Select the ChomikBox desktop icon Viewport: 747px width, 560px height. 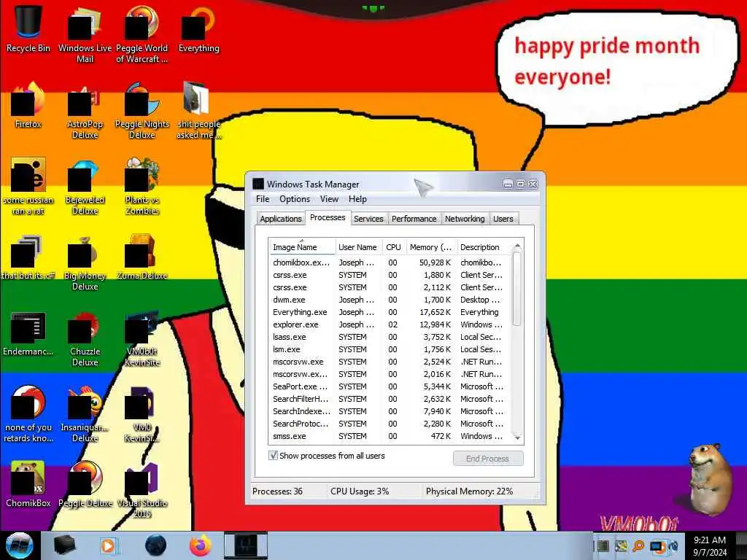[x=28, y=484]
